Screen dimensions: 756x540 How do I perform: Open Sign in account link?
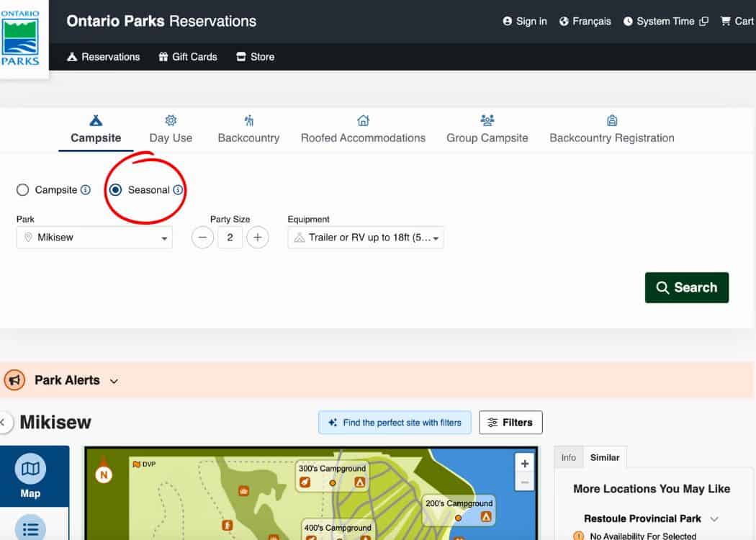[x=525, y=21]
